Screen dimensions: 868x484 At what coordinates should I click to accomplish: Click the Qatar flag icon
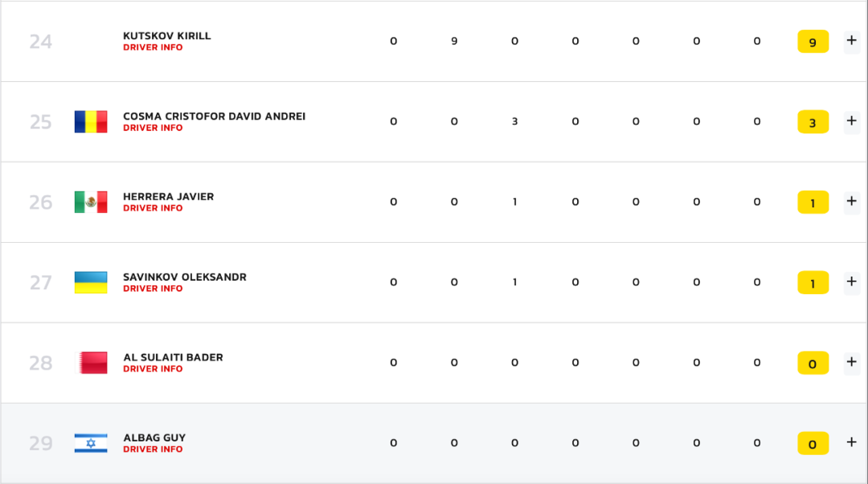91,363
